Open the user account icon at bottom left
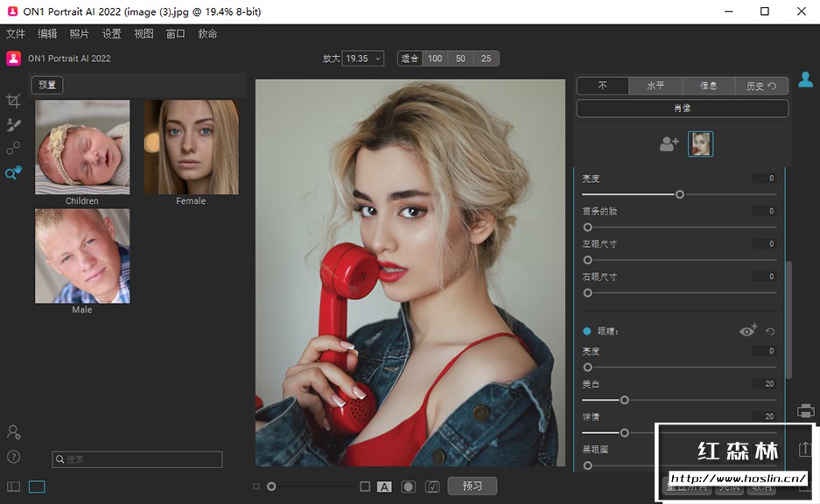 tap(13, 432)
